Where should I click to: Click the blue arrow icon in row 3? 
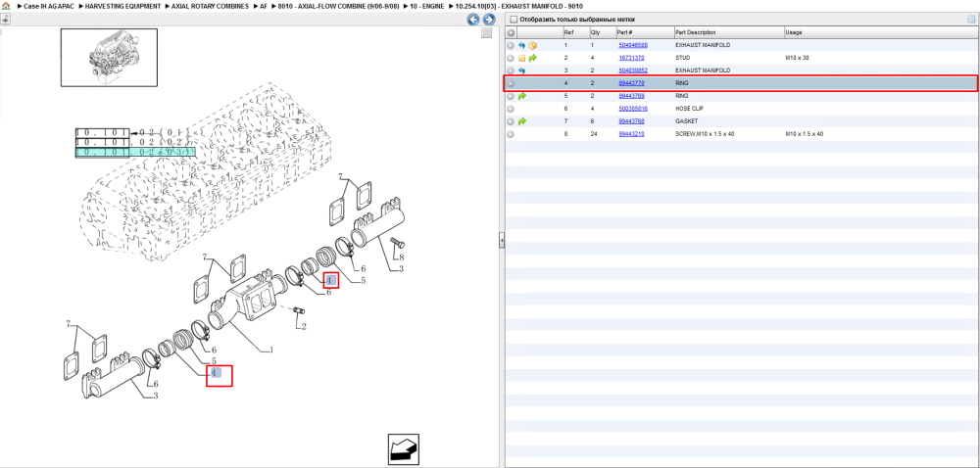(522, 70)
